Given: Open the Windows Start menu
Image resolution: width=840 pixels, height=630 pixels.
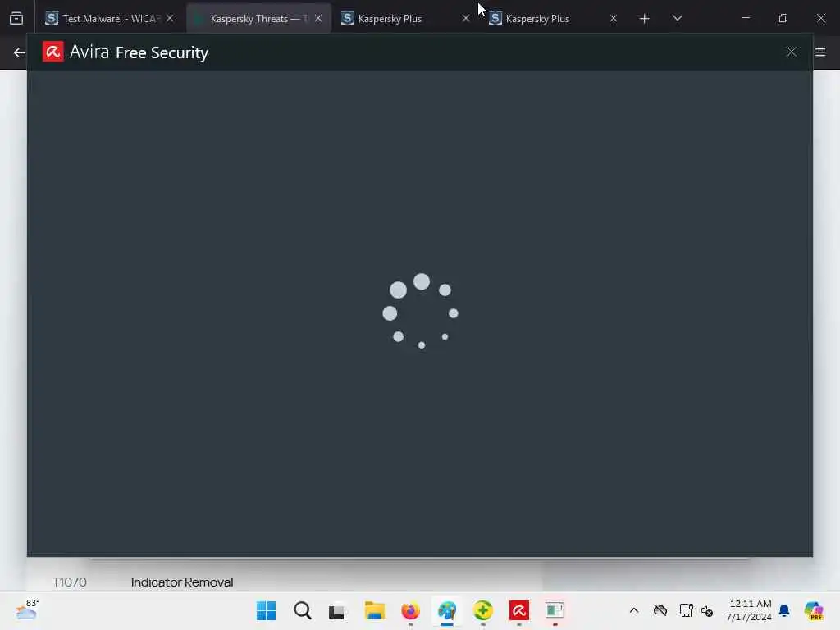Looking at the screenshot, I should click(x=267, y=610).
